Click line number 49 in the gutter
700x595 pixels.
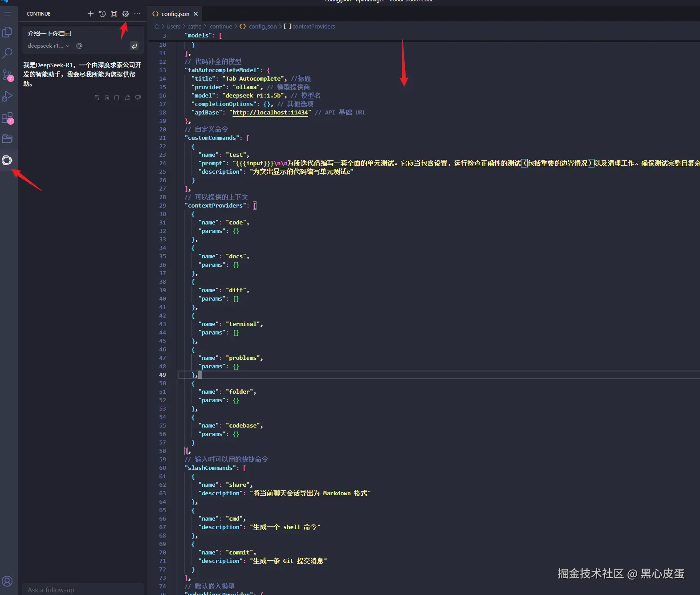pos(163,375)
